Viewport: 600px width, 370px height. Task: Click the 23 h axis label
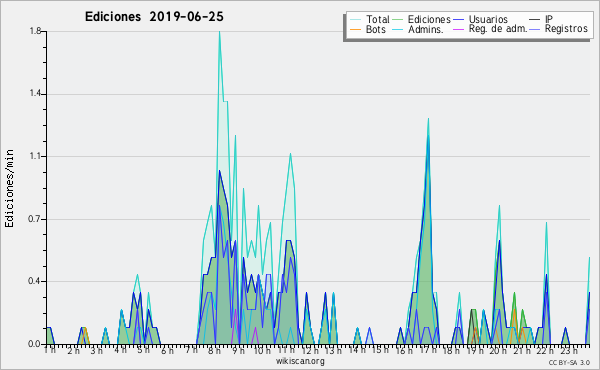[569, 351]
